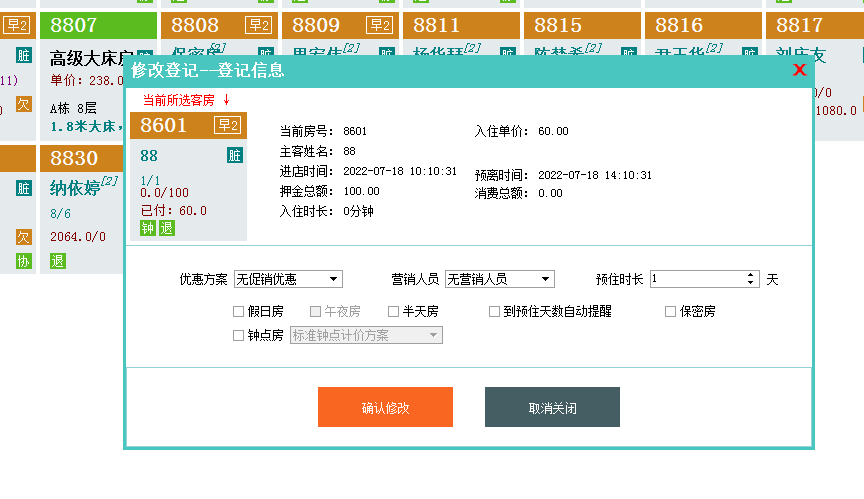The width and height of the screenshot is (864, 499).
Task: Click the green 钟 icon on room 8601
Action: pyautogui.click(x=147, y=228)
